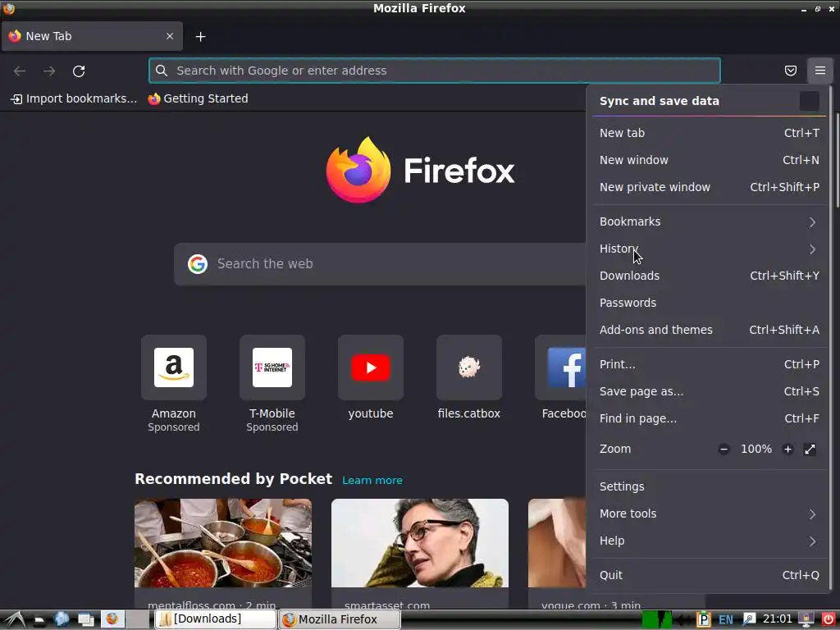840x630 pixels.
Task: Open the Firefox application menu hamburger icon
Action: [x=819, y=71]
